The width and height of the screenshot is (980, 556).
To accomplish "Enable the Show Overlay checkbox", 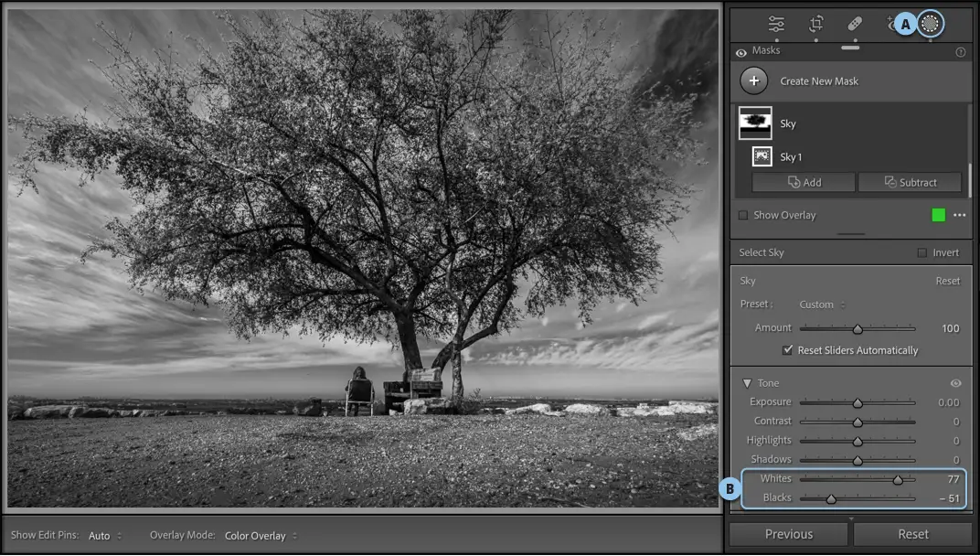I will (743, 215).
